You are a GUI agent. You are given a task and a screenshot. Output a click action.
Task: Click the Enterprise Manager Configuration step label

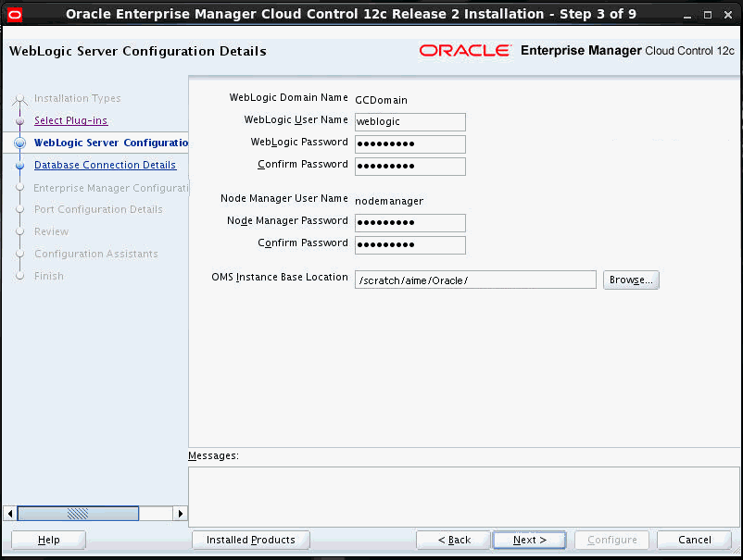111,188
